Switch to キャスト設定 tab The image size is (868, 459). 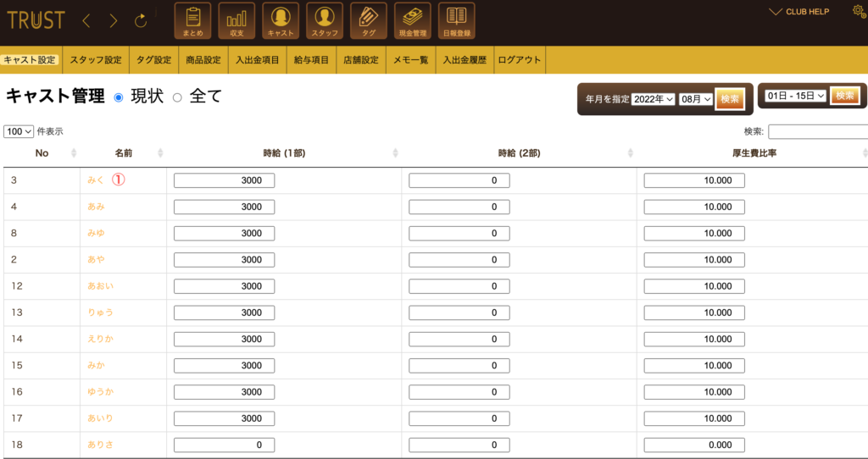[30, 60]
